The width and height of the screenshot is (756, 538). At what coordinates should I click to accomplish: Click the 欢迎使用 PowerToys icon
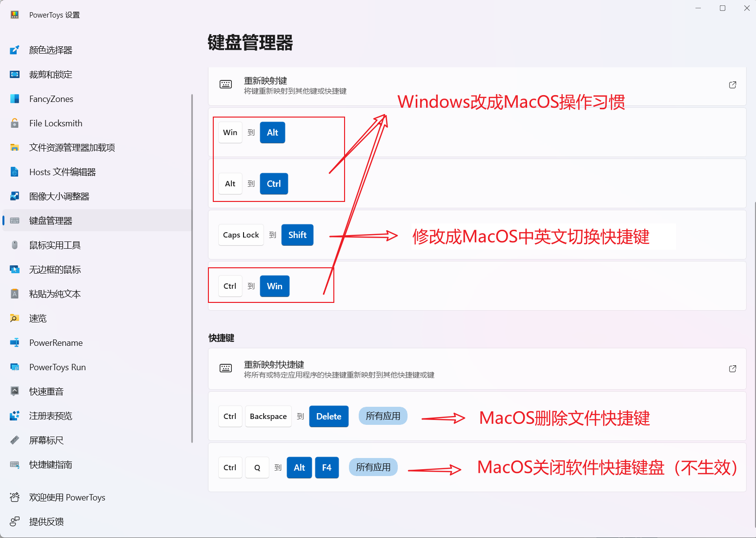(x=15, y=497)
